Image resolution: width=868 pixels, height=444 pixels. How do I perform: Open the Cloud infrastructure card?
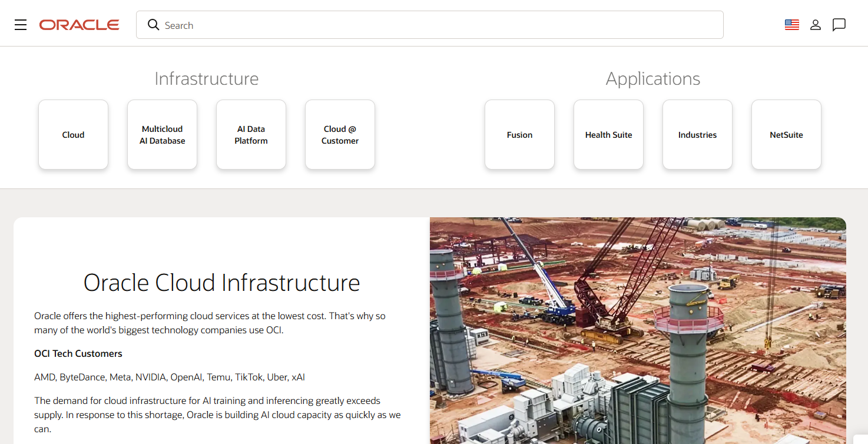pyautogui.click(x=74, y=135)
